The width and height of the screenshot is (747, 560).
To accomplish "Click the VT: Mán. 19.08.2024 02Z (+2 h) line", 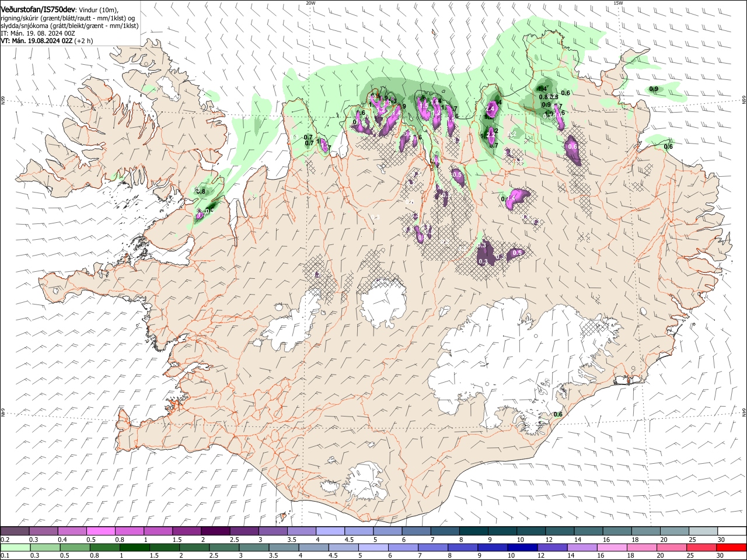I will [47, 41].
